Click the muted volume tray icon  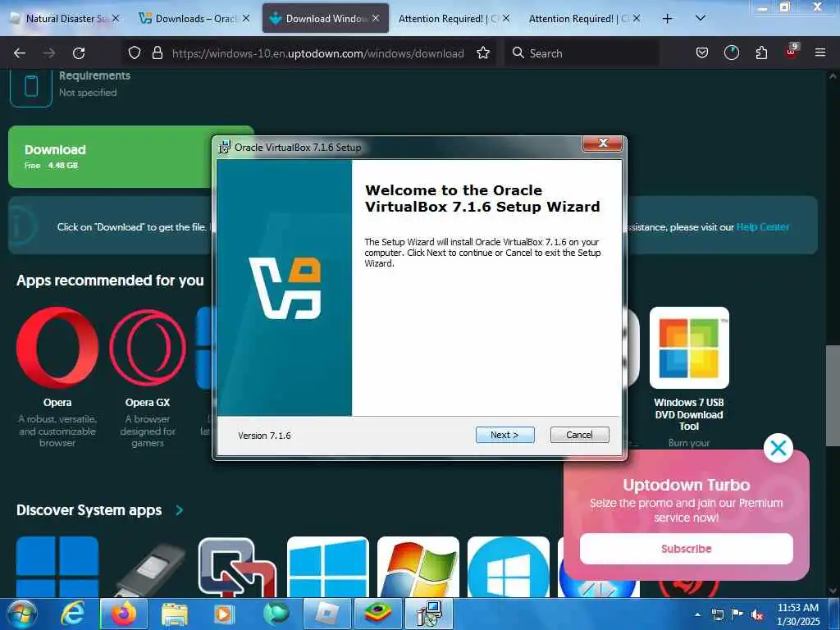[x=757, y=614]
